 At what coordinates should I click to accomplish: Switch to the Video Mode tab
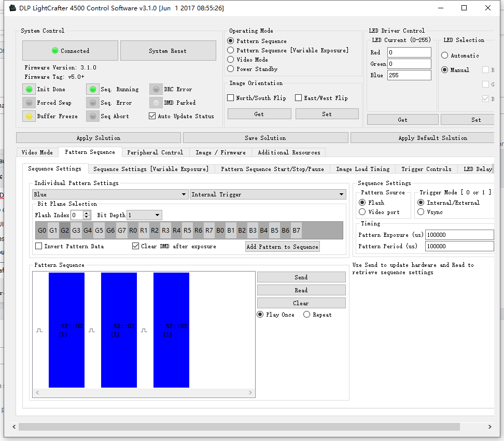[37, 152]
